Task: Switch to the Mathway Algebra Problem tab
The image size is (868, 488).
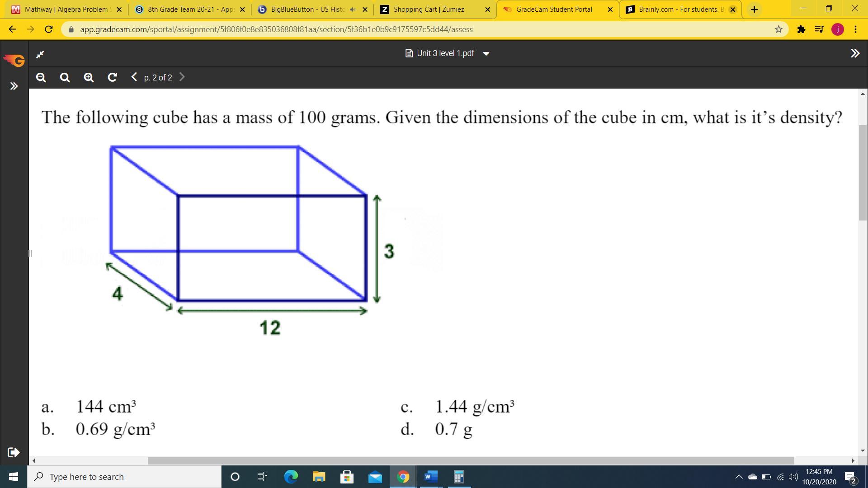Action: (x=63, y=9)
